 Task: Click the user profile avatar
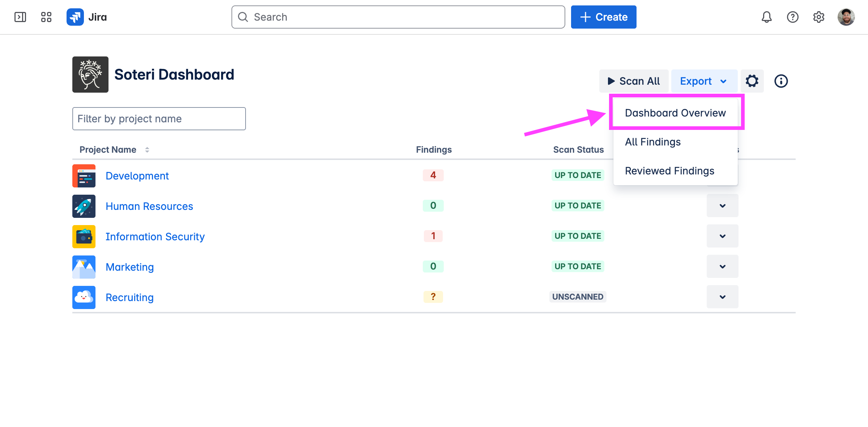[x=846, y=17]
